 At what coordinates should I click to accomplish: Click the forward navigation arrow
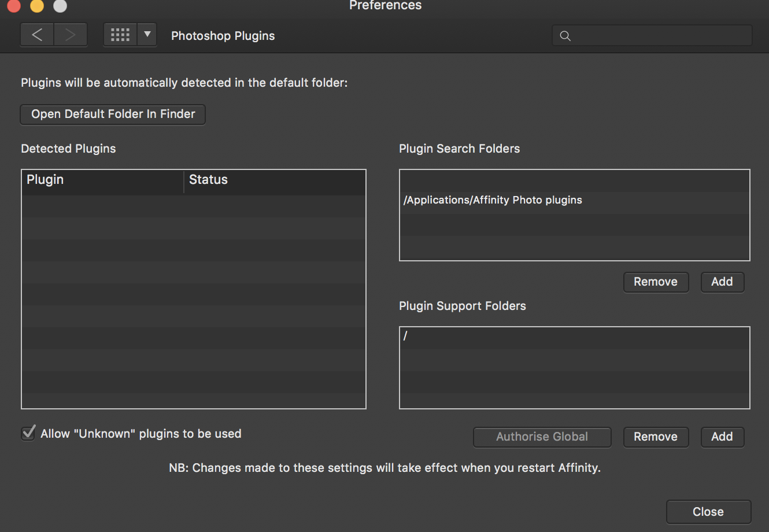pyautogui.click(x=71, y=35)
